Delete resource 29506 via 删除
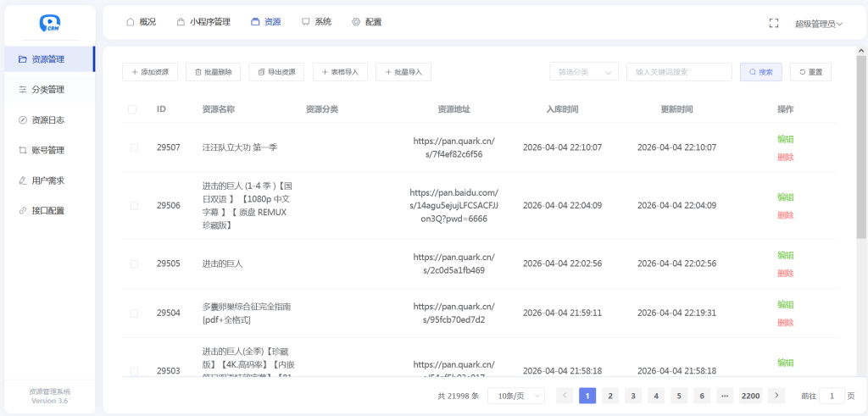 (786, 215)
